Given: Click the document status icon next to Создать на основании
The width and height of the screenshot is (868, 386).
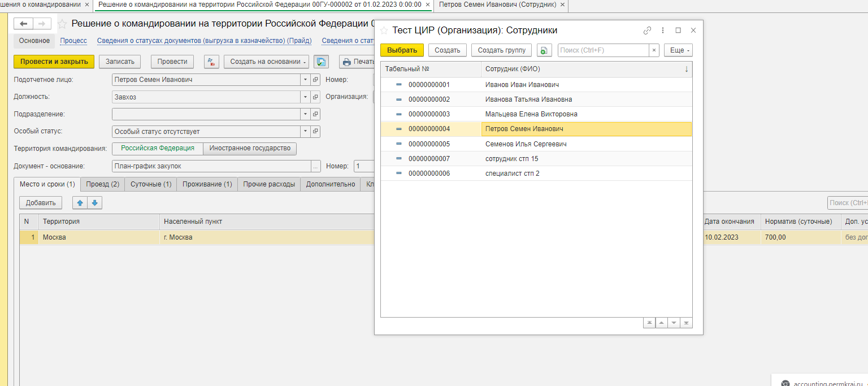Looking at the screenshot, I should (322, 62).
